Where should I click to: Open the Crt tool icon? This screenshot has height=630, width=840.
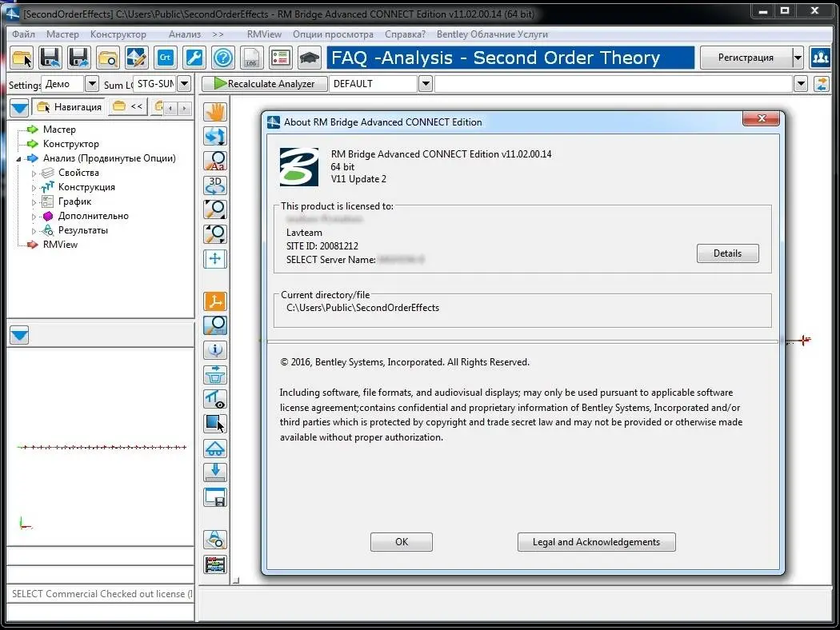click(x=165, y=58)
